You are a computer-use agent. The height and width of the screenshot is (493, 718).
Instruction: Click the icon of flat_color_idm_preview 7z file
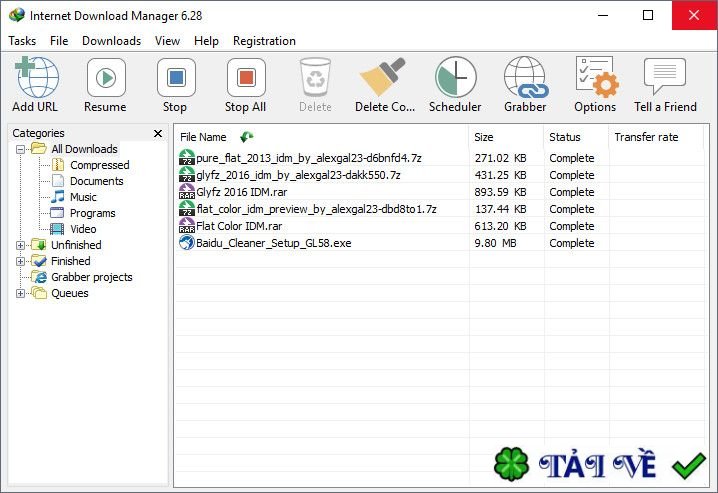pos(186,208)
